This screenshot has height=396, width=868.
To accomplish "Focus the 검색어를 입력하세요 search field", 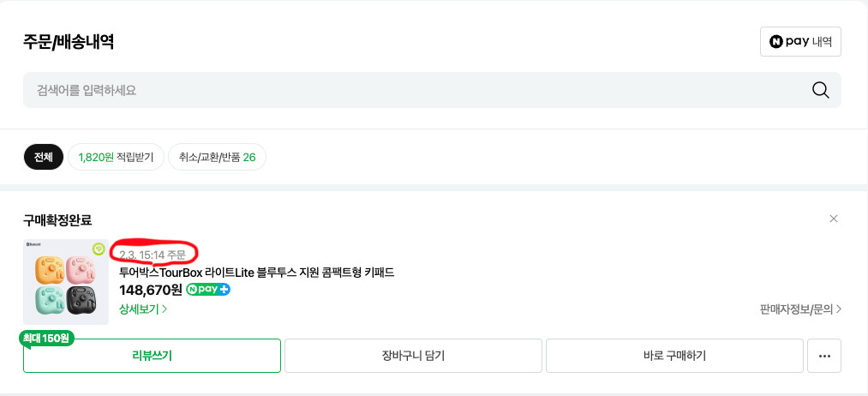I will click(411, 90).
